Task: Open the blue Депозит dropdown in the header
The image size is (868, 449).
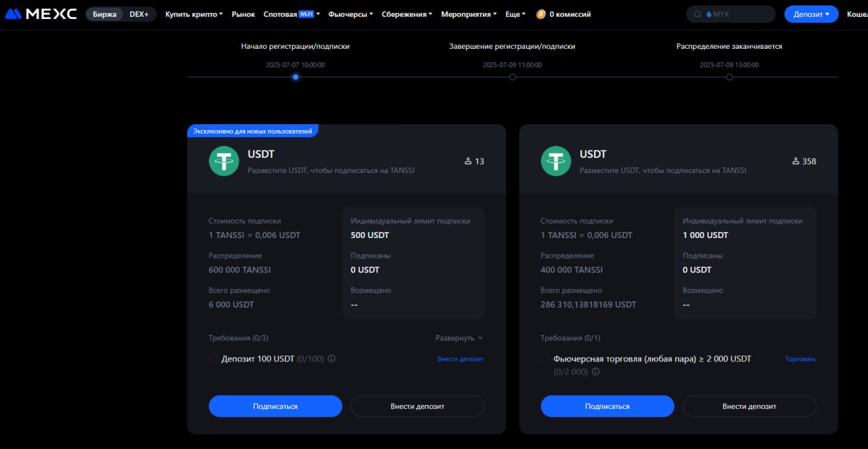Action: 811,14
